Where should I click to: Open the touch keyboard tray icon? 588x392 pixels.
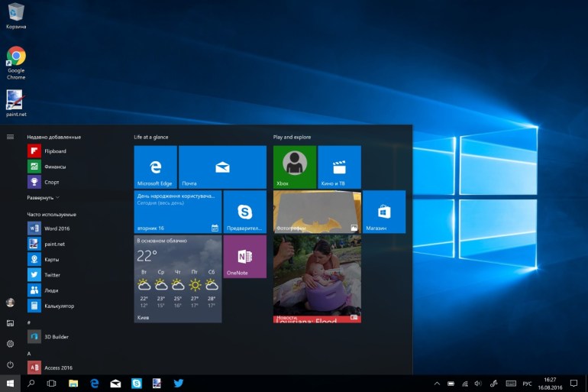click(x=511, y=384)
